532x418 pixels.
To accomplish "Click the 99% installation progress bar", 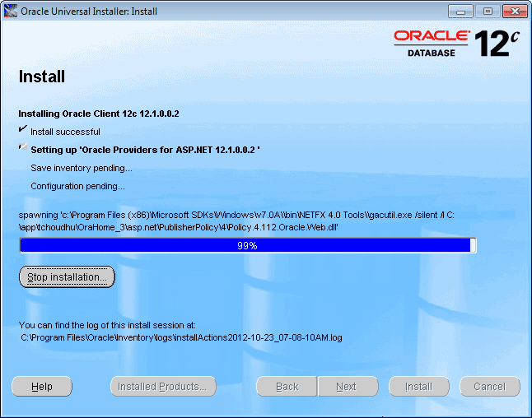I will (248, 245).
